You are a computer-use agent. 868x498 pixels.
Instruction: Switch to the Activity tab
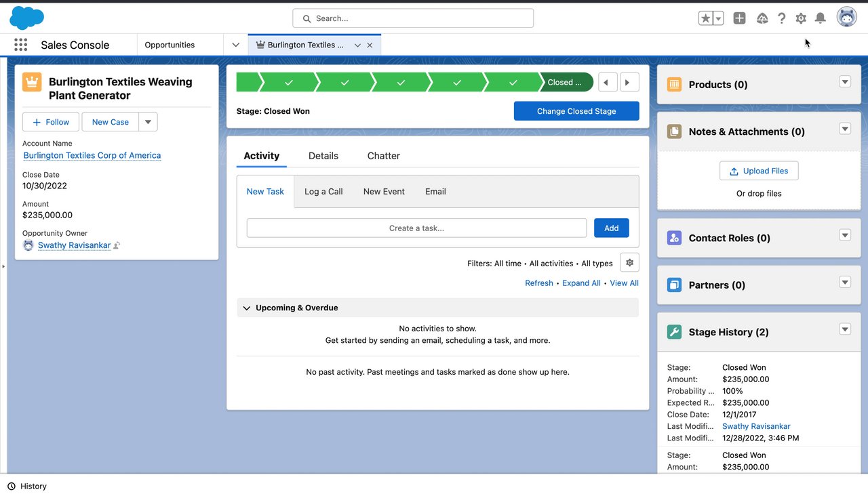coord(262,156)
